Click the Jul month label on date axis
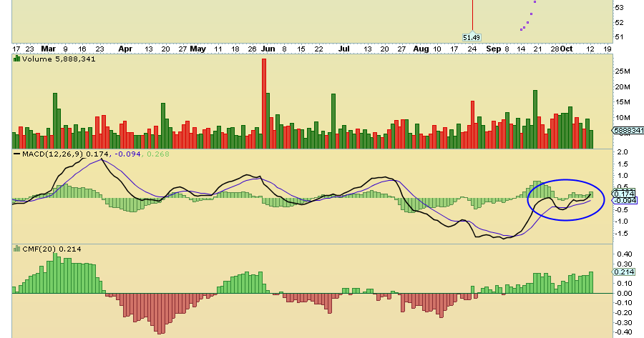Screen dimensions: 644x338 click(x=343, y=49)
